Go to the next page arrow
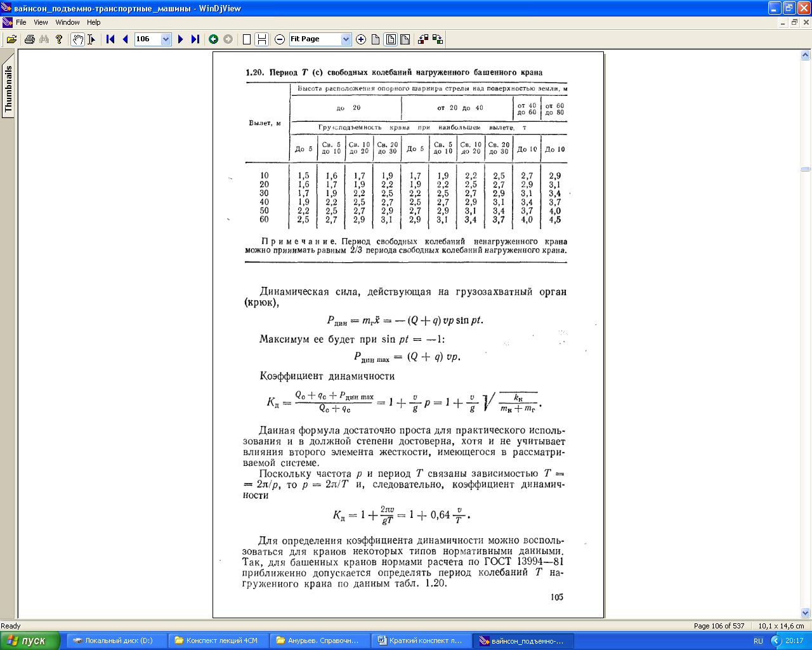 [181, 39]
